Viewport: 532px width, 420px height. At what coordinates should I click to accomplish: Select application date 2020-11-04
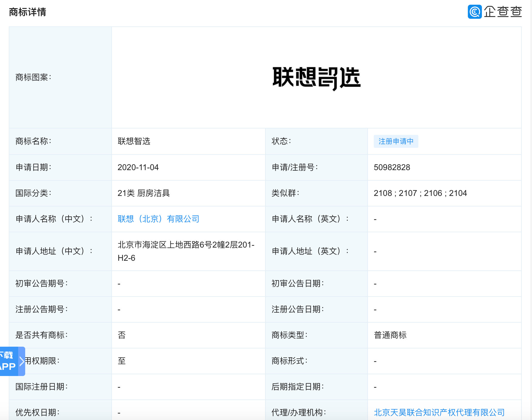point(138,167)
